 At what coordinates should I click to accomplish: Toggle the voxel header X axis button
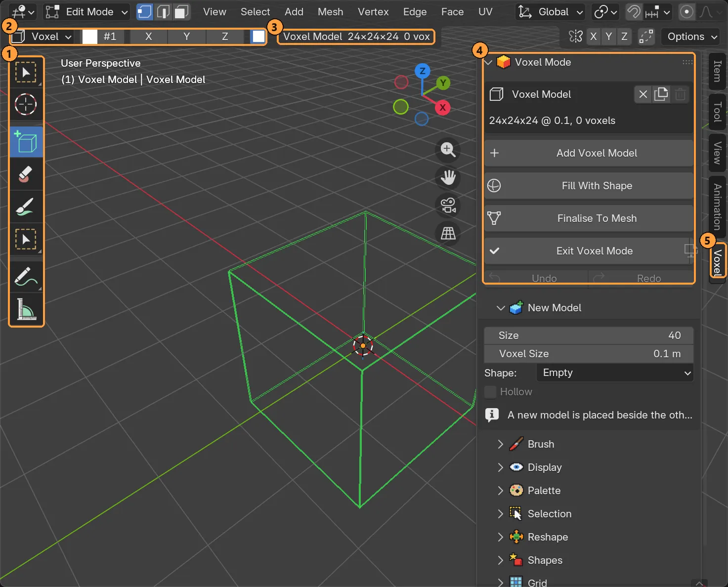click(148, 37)
